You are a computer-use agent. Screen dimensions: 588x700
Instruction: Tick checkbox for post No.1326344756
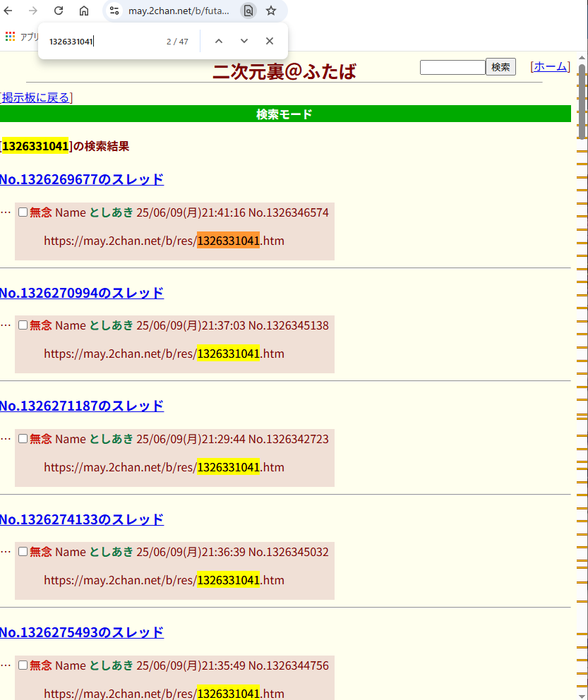23,665
